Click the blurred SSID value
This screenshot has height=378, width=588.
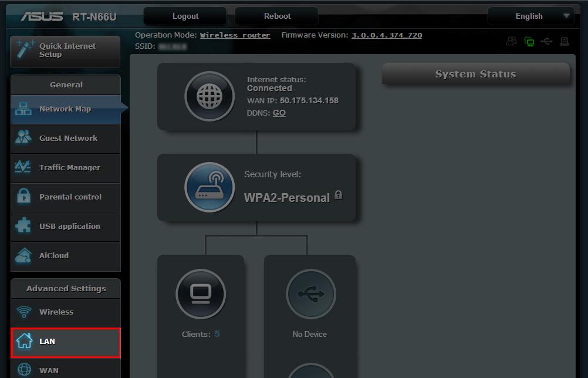(x=173, y=46)
